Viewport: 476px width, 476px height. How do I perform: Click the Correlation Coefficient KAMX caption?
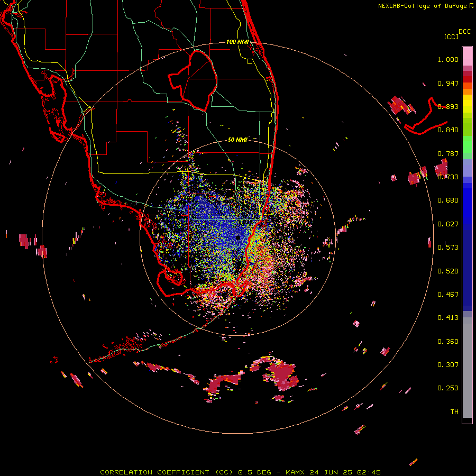240,472
